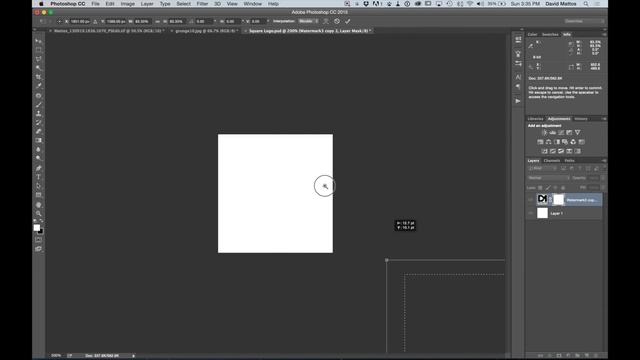Select the Blur tool

(38, 149)
